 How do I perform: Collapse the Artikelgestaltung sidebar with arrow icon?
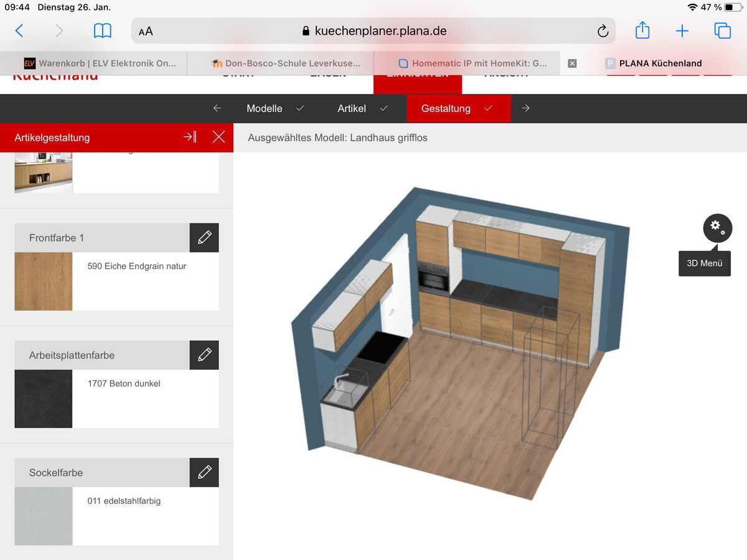(x=190, y=138)
